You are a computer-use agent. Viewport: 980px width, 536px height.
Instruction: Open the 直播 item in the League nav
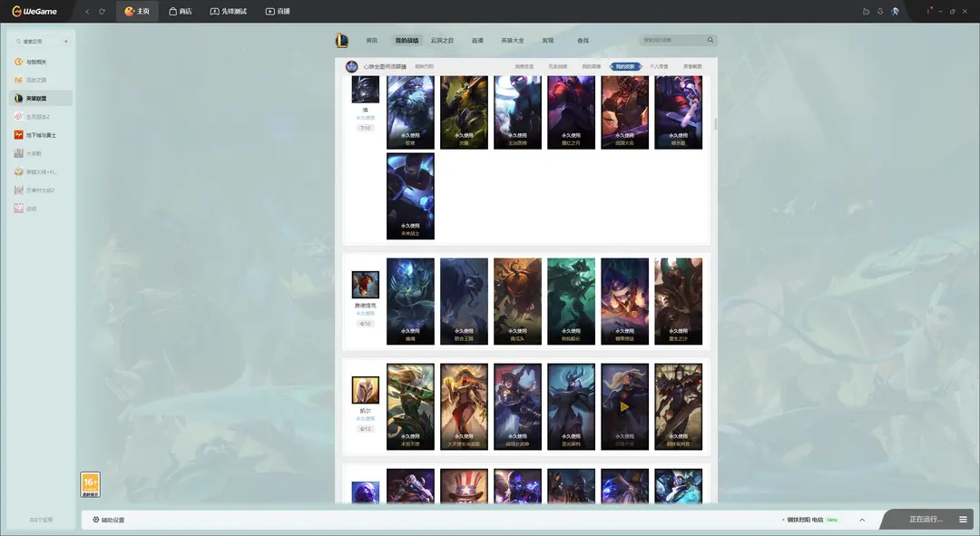pos(477,41)
